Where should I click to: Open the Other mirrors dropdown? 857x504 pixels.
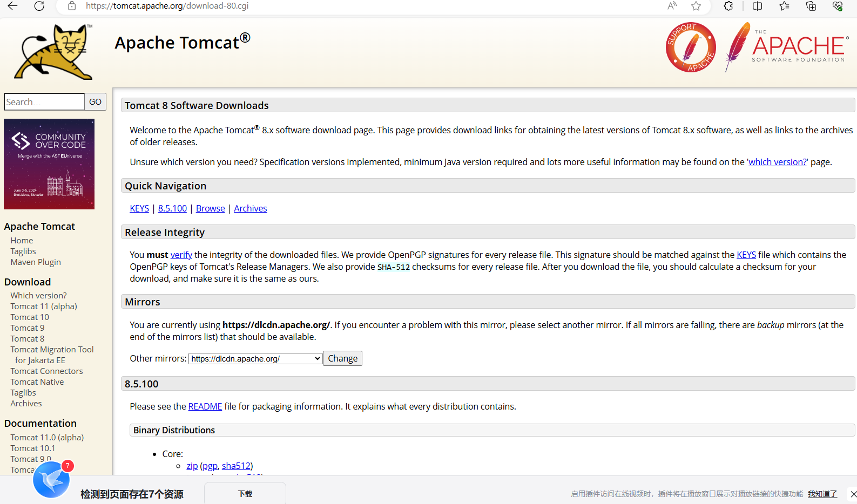pyautogui.click(x=255, y=359)
